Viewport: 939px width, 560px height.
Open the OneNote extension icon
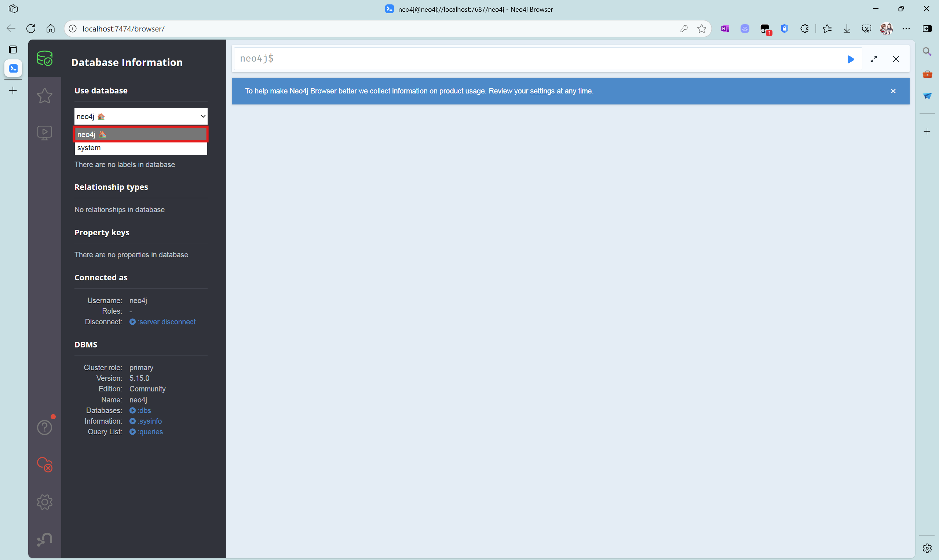tap(725, 29)
